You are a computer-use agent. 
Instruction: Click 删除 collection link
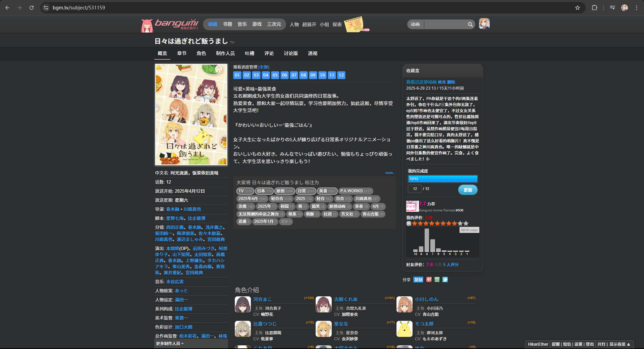[451, 82]
